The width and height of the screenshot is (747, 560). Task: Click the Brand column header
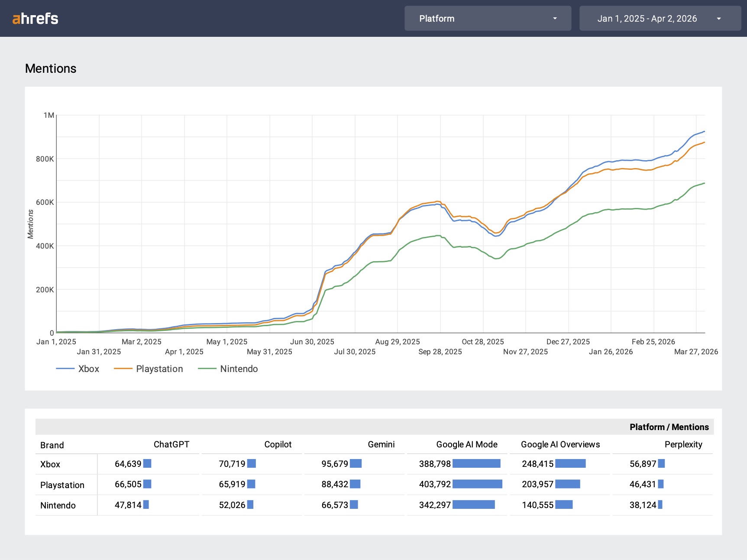52,445
